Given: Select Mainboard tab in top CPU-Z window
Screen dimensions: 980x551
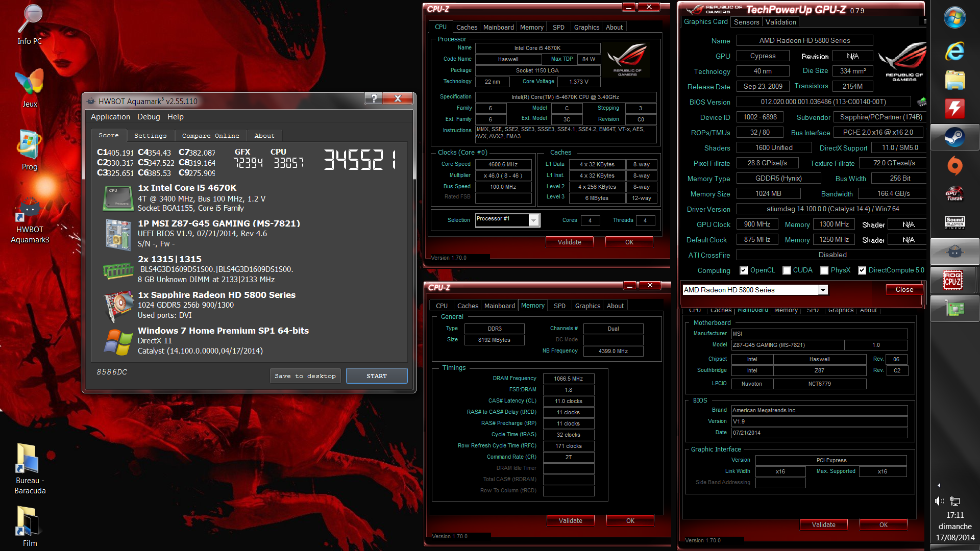Looking at the screenshot, I should click(x=498, y=28).
